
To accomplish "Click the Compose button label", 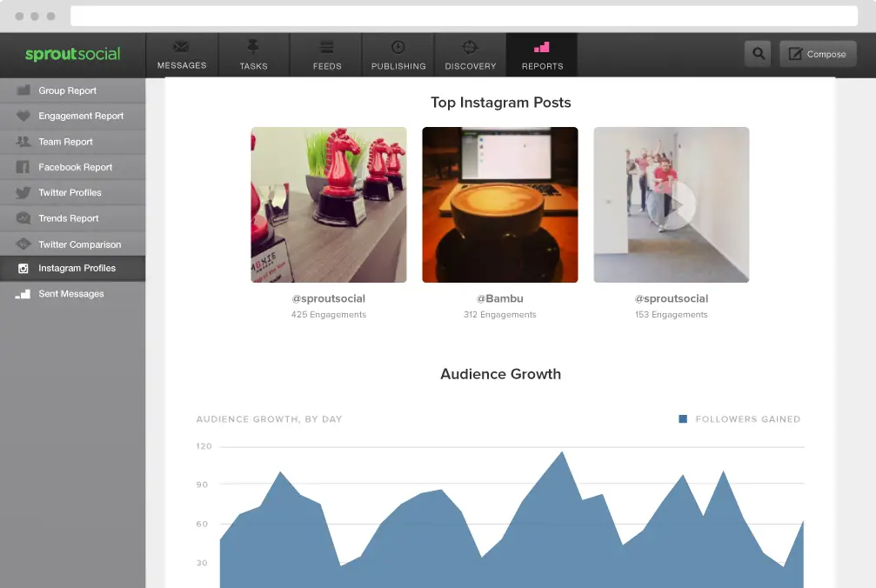I will click(x=826, y=54).
